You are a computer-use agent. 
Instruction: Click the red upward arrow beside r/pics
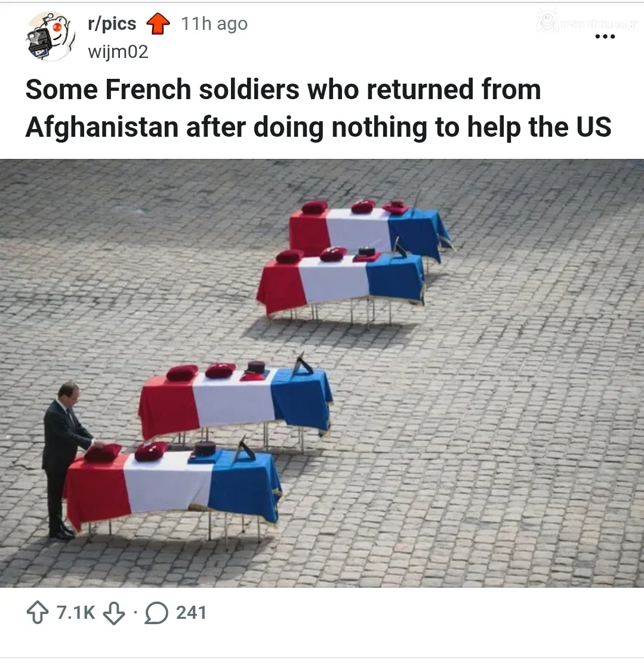click(158, 24)
